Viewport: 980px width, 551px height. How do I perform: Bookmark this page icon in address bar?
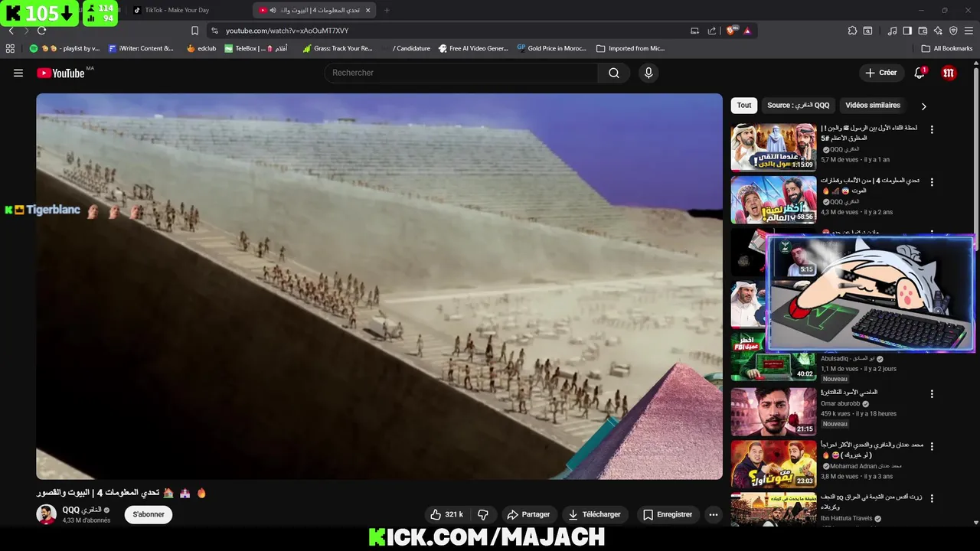click(194, 31)
